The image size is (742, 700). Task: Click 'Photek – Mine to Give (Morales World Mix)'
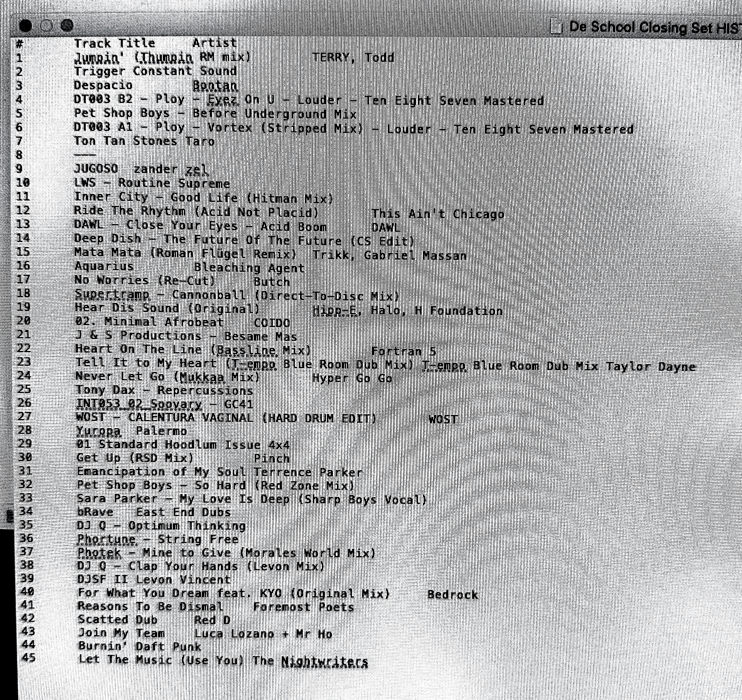(227, 553)
